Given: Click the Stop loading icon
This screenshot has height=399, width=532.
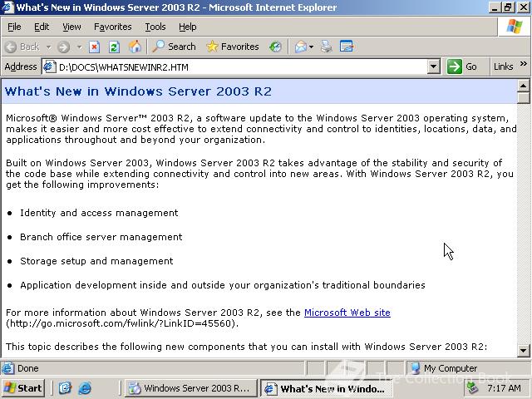Looking at the screenshot, I should coord(94,47).
